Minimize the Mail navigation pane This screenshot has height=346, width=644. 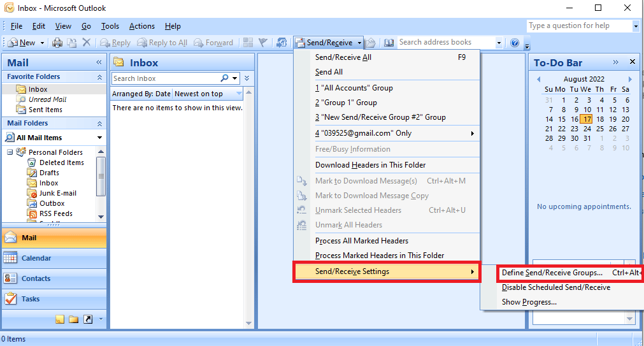[x=99, y=62]
